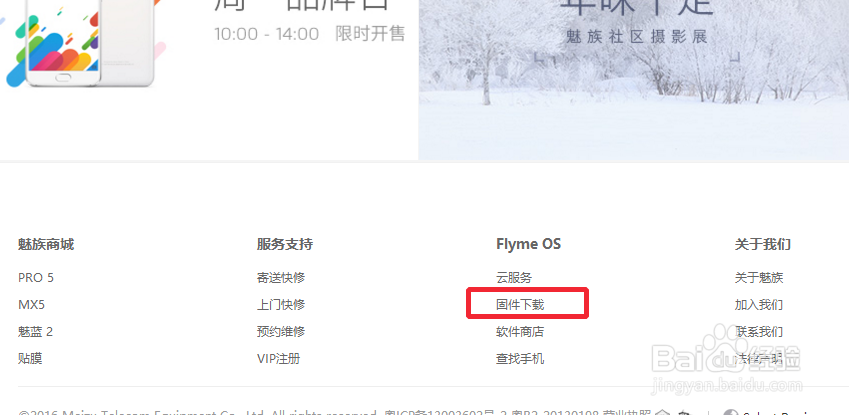The height and width of the screenshot is (415, 849).
Task: Click the highlighted 固件下载 link
Action: coord(520,304)
